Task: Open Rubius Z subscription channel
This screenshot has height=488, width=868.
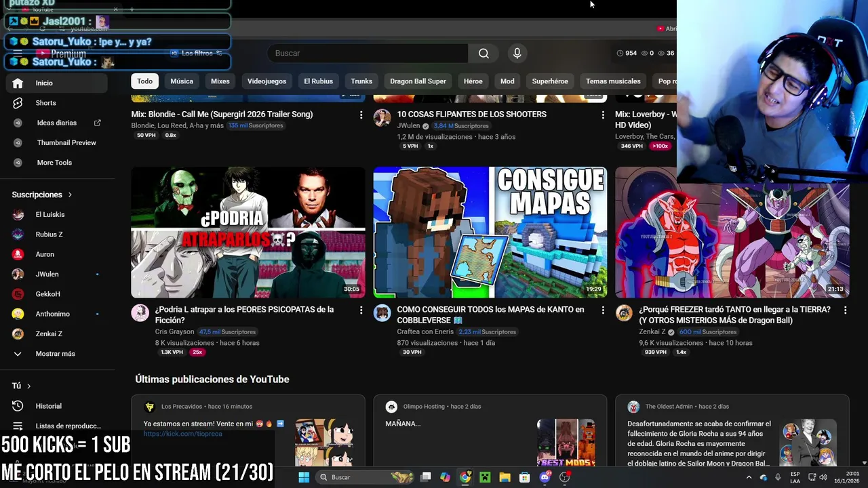Action: click(x=56, y=235)
